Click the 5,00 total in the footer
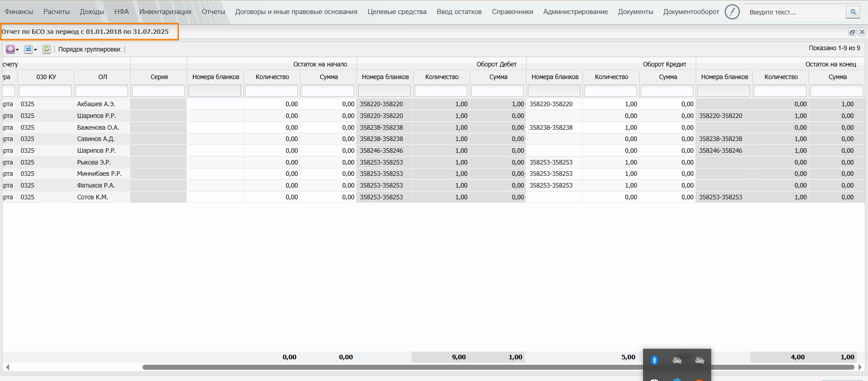Viewport: 868px width, 381px height. tap(628, 357)
